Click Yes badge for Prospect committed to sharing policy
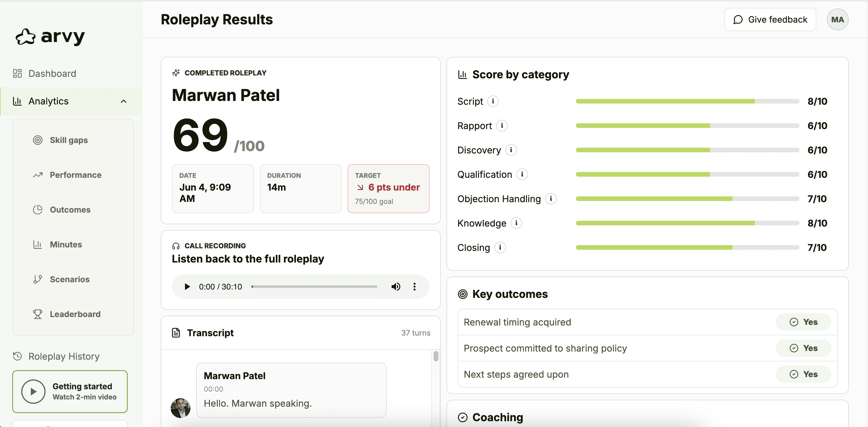The width and height of the screenshot is (868, 427). (x=803, y=348)
